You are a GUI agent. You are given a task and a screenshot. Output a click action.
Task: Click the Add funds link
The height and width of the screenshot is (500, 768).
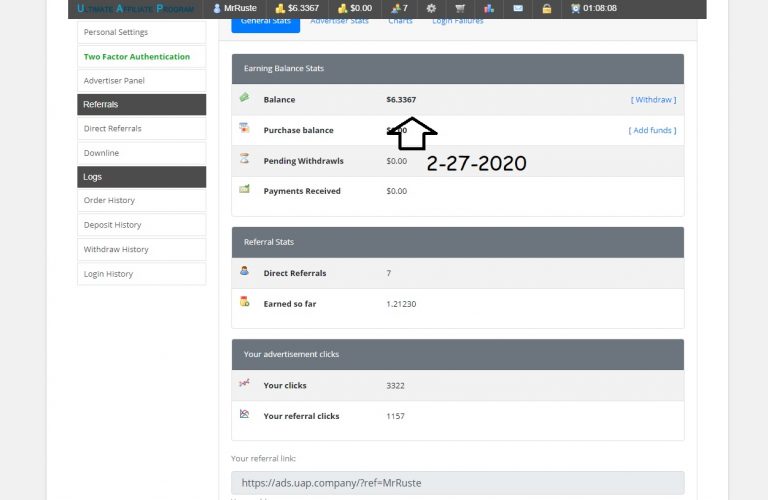coord(652,130)
